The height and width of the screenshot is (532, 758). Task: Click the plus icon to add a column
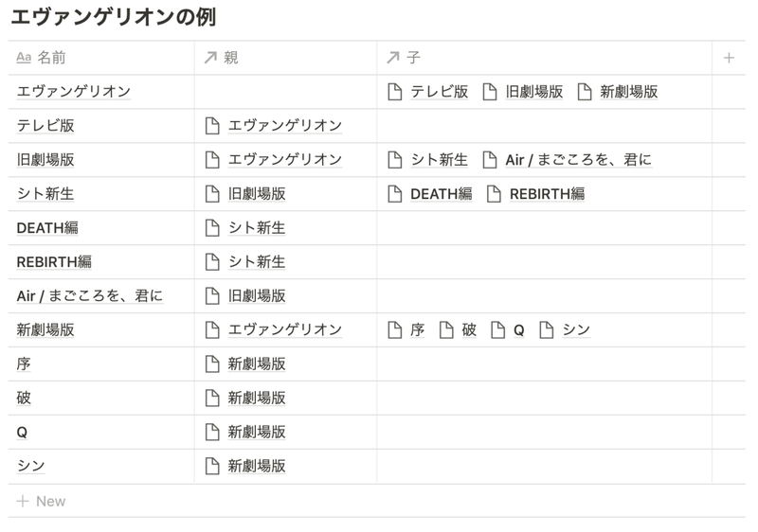(729, 58)
